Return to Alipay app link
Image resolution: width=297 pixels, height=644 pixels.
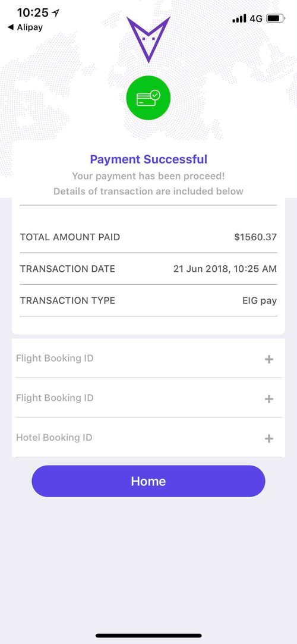coord(26,27)
